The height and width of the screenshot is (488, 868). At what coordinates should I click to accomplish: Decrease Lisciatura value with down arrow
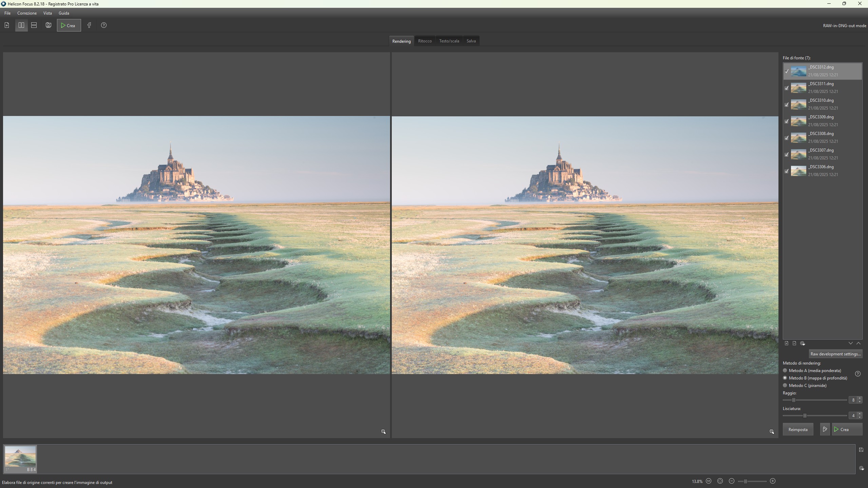pos(860,417)
